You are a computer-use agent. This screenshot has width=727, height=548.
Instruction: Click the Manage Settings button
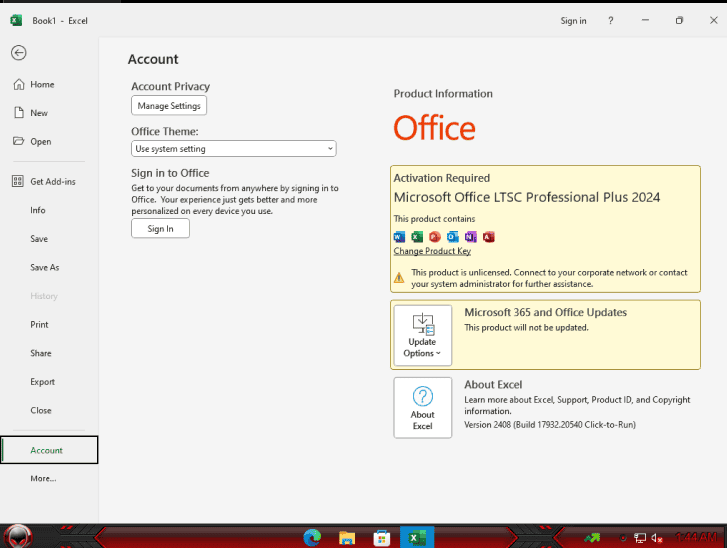(x=169, y=106)
